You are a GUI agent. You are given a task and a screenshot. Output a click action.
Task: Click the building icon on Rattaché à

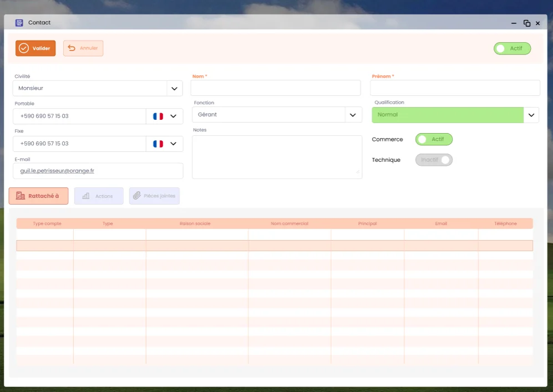(21, 196)
